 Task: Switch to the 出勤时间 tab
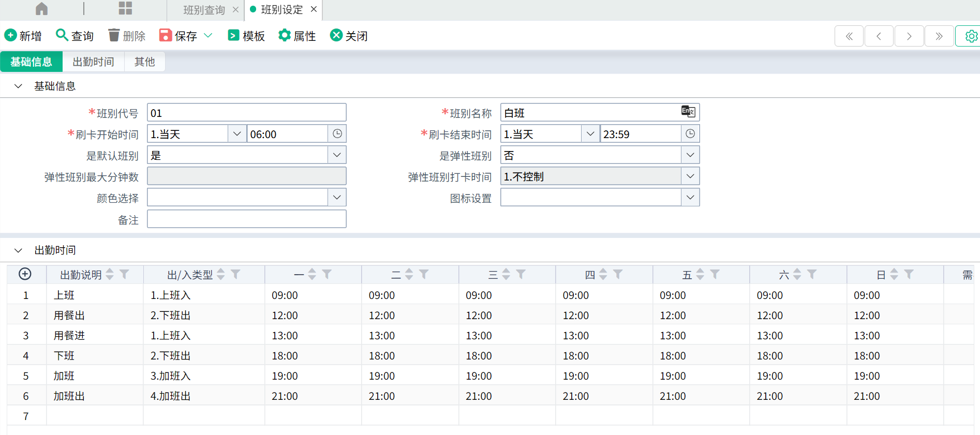click(x=93, y=62)
